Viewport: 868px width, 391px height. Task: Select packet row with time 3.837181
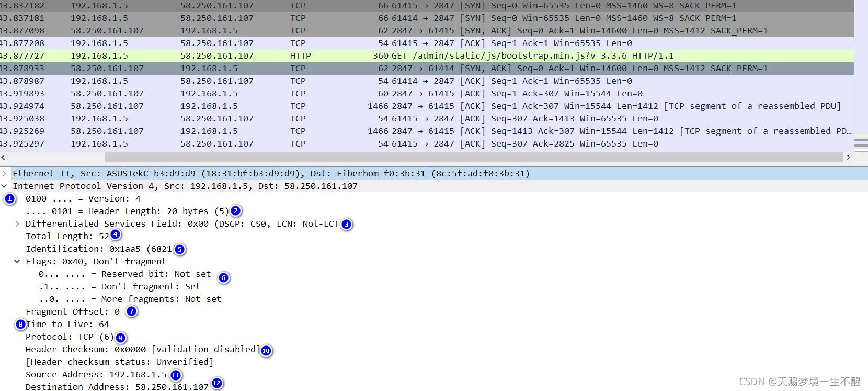(427, 18)
